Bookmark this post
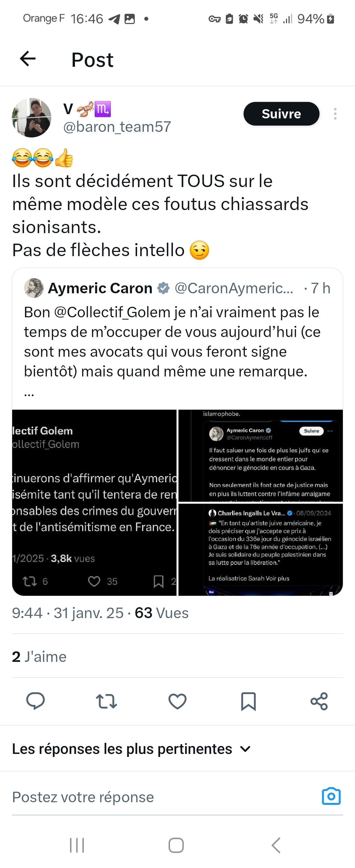This screenshot has width=355, height=868. click(248, 701)
